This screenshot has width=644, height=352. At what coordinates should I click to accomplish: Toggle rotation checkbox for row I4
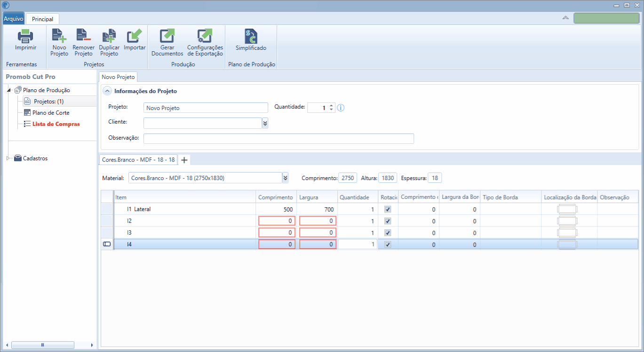388,244
